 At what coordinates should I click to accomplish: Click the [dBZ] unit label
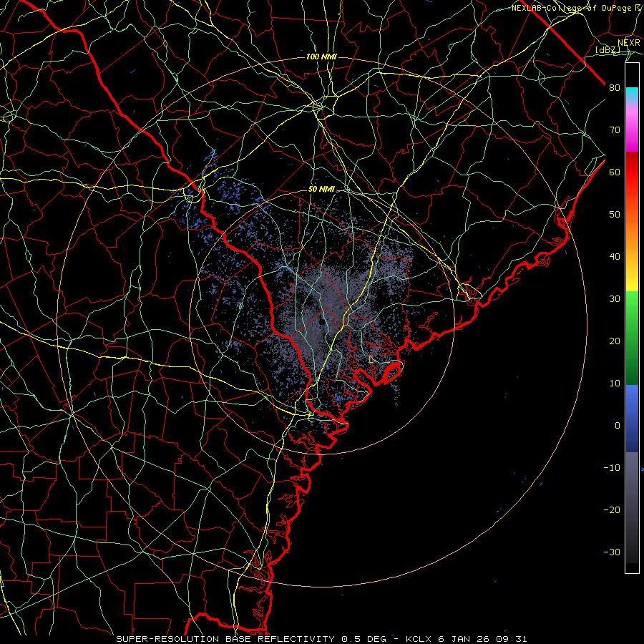tap(608, 49)
